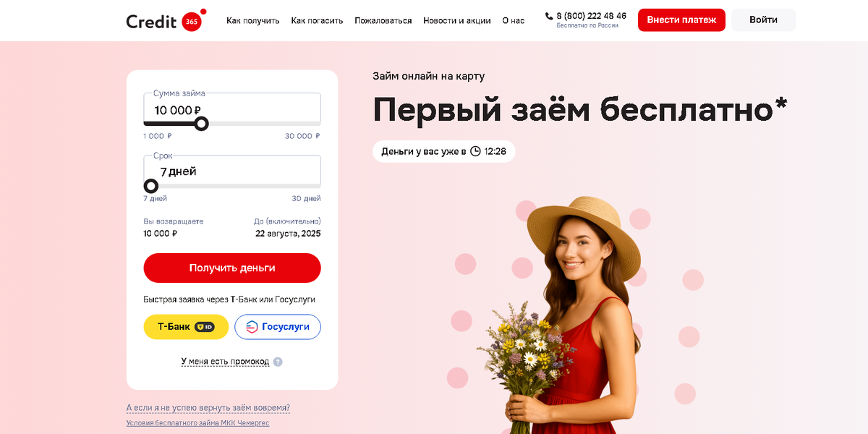
Task: Click the Gosuslugi logo icon
Action: 252,327
